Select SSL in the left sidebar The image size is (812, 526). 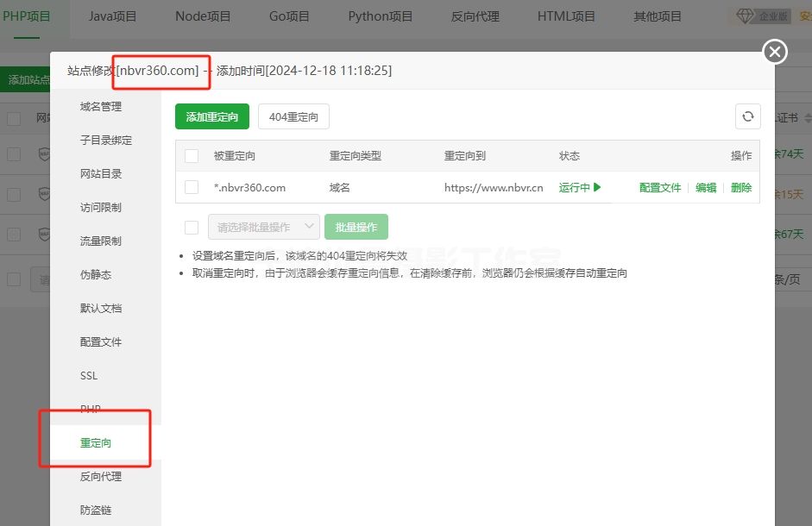tap(89, 376)
